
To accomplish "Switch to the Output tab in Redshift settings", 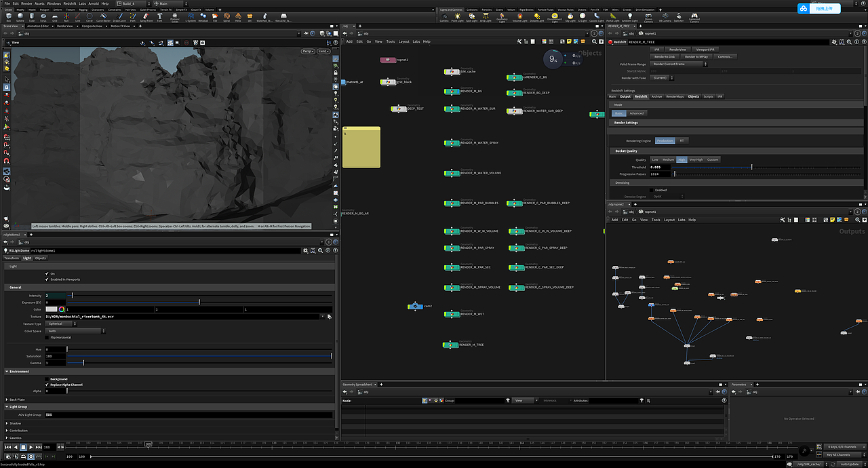I will coord(625,96).
